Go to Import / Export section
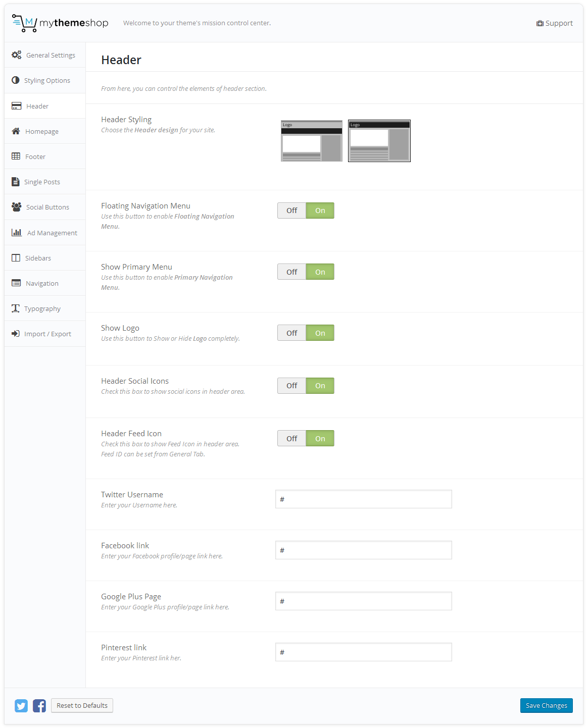 point(47,334)
